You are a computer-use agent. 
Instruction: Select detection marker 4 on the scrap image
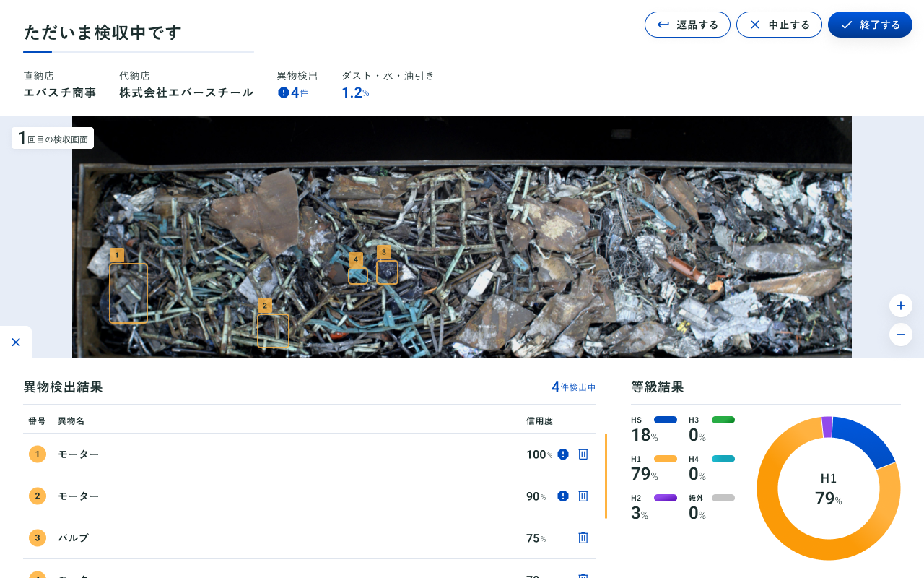point(356,258)
